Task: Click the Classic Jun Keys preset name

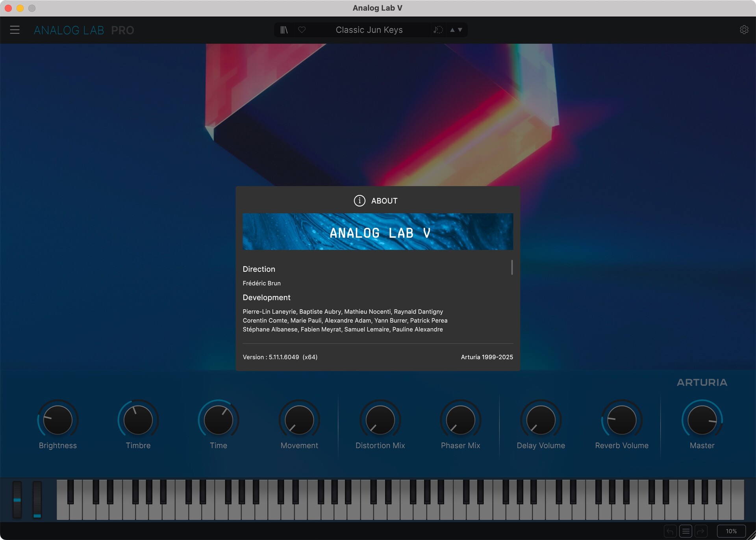Action: 369,30
